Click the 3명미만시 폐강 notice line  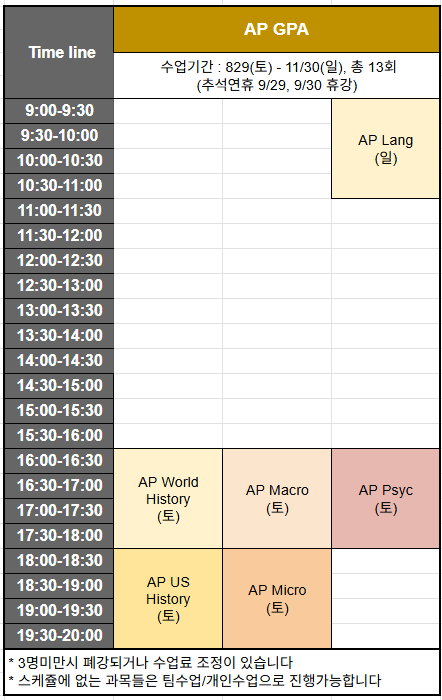pyautogui.click(x=151, y=662)
